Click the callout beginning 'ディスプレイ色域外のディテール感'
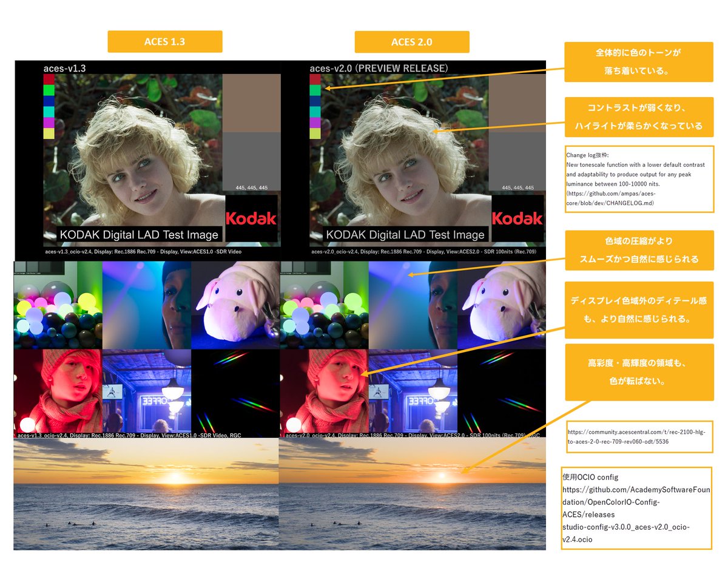Screen dimensions: 728x568 [639, 309]
